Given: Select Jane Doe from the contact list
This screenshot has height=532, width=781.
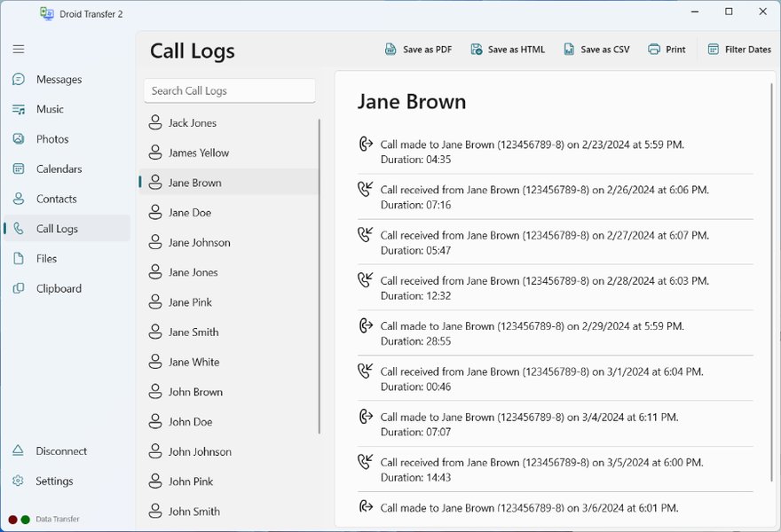Looking at the screenshot, I should pyautogui.click(x=190, y=212).
